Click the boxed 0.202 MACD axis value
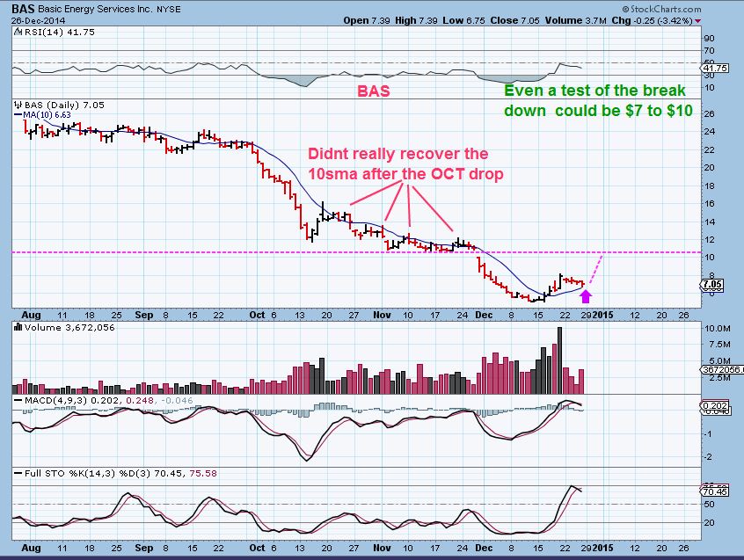Screen dimensions: 744x560 click(x=715, y=406)
